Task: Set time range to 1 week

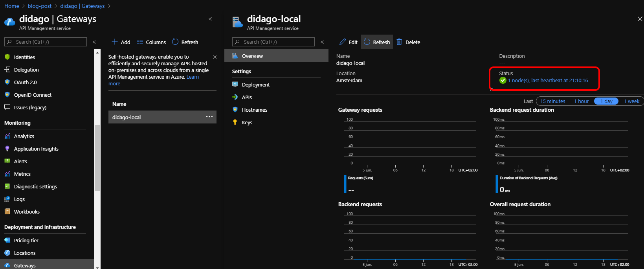Action: point(631,101)
